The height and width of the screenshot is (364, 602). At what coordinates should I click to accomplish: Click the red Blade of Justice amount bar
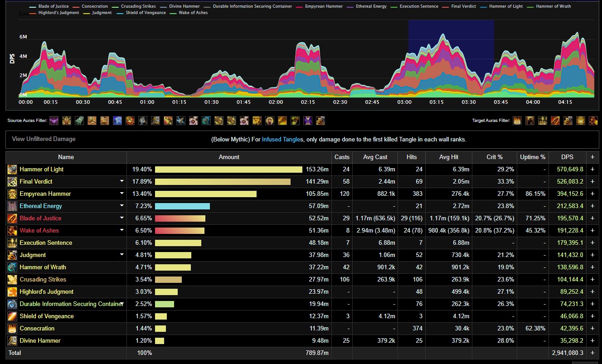point(180,218)
